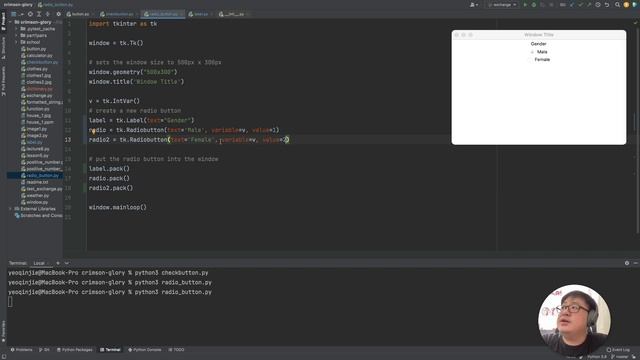Open Search Everywhere magnifier icon
The width and height of the screenshot is (640, 360).
point(618,5)
